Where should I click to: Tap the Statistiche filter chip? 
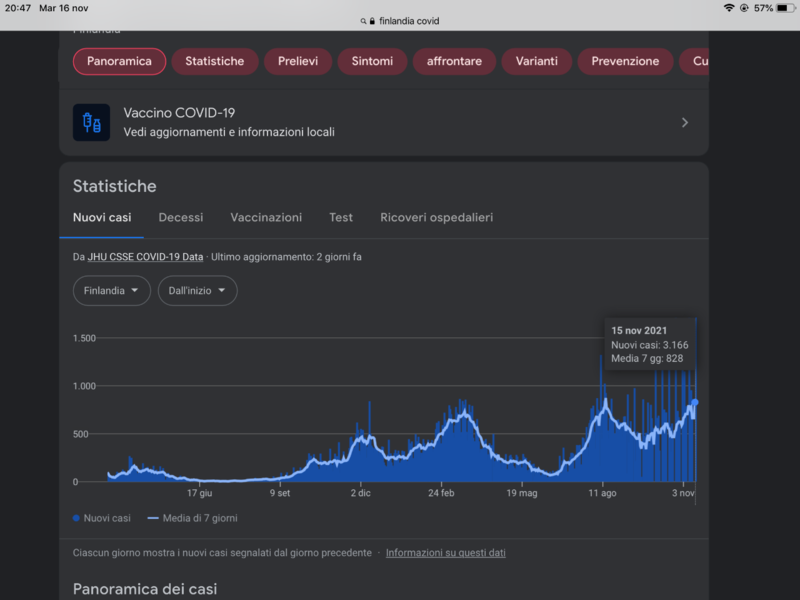[x=214, y=61]
